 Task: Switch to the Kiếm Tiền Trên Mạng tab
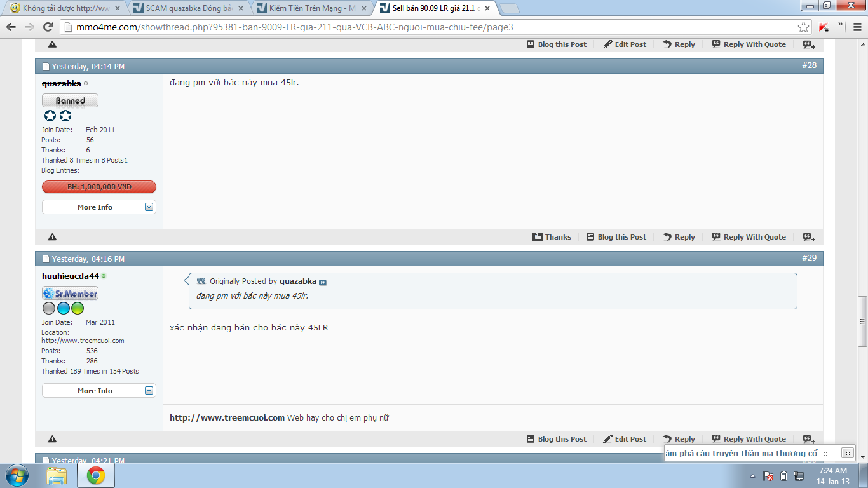click(312, 8)
